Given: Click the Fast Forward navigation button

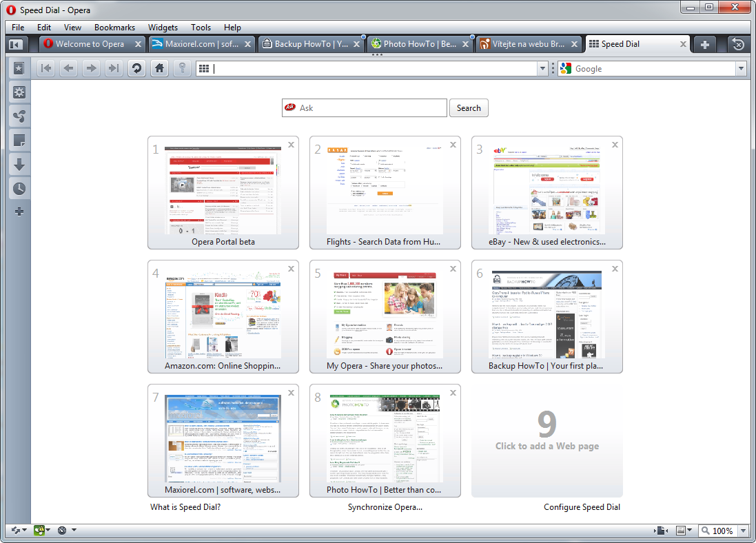Looking at the screenshot, I should [x=114, y=68].
